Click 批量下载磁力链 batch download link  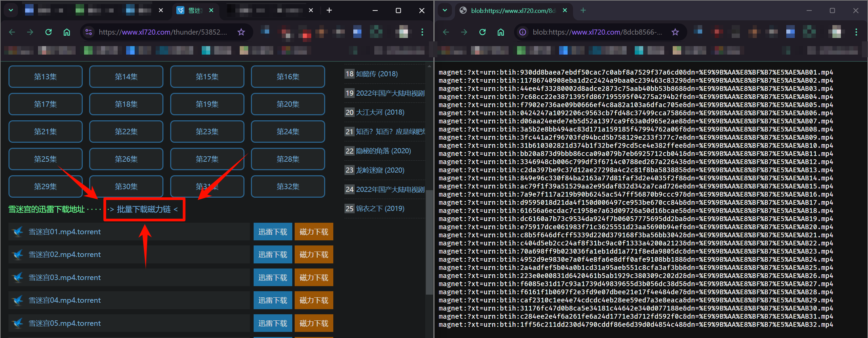144,210
